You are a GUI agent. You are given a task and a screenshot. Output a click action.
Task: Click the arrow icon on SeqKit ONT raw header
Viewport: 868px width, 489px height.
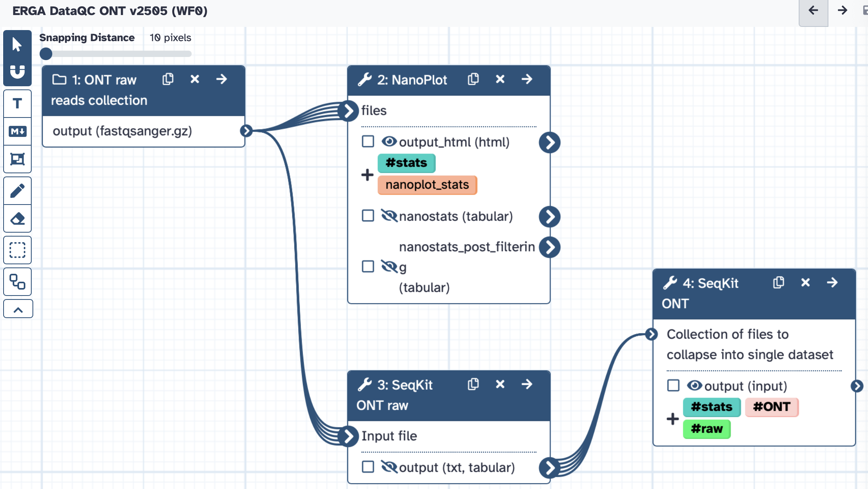pos(527,384)
